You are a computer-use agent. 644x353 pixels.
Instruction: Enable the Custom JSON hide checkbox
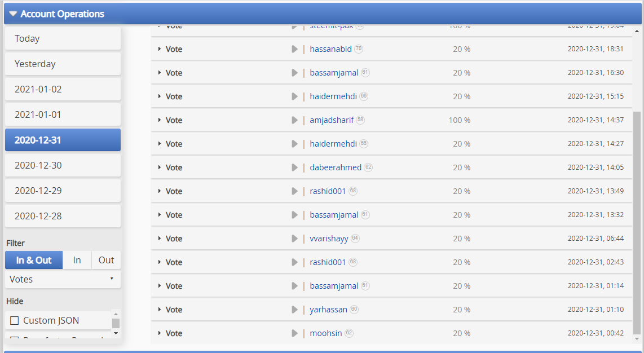pos(14,320)
